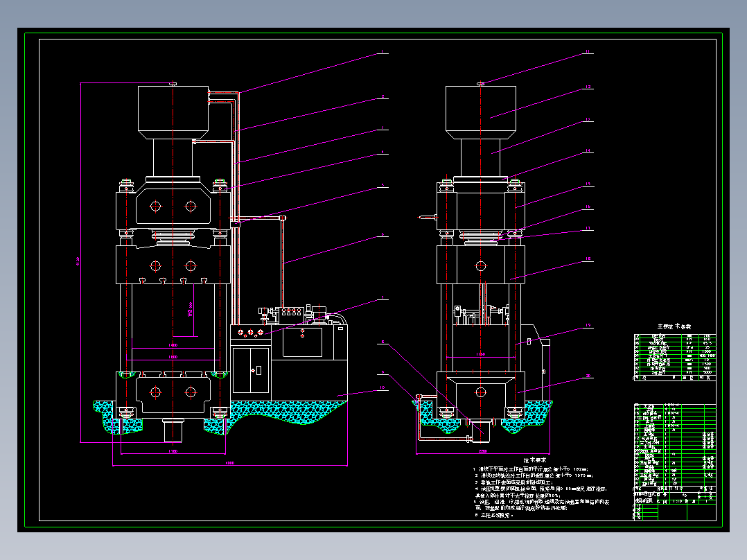Select callout number 6 leader label
The image size is (747, 560).
[x=383, y=234]
